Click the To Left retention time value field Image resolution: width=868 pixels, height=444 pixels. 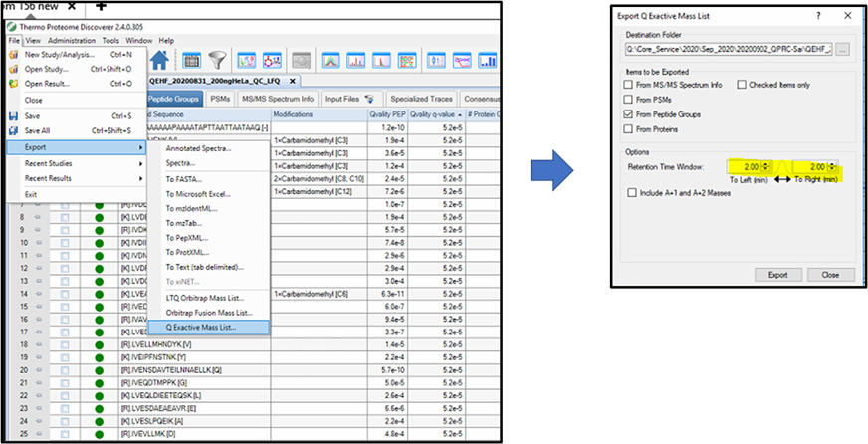click(x=744, y=166)
